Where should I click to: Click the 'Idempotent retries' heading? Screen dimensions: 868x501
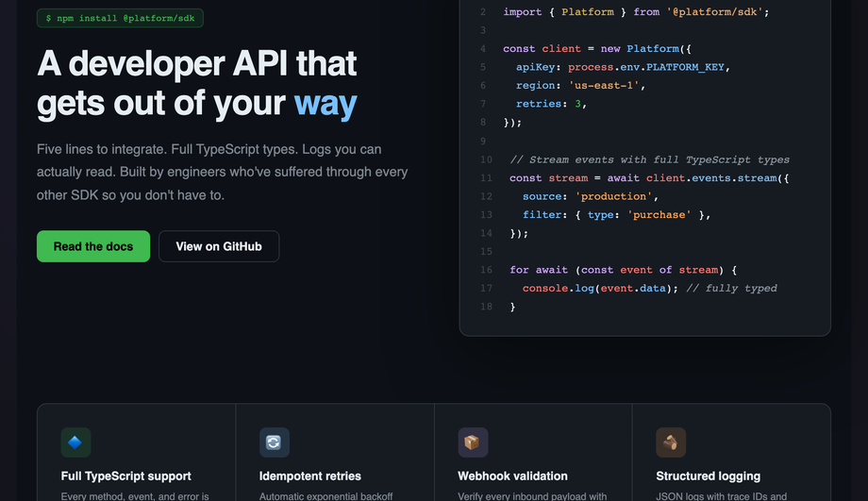click(310, 476)
